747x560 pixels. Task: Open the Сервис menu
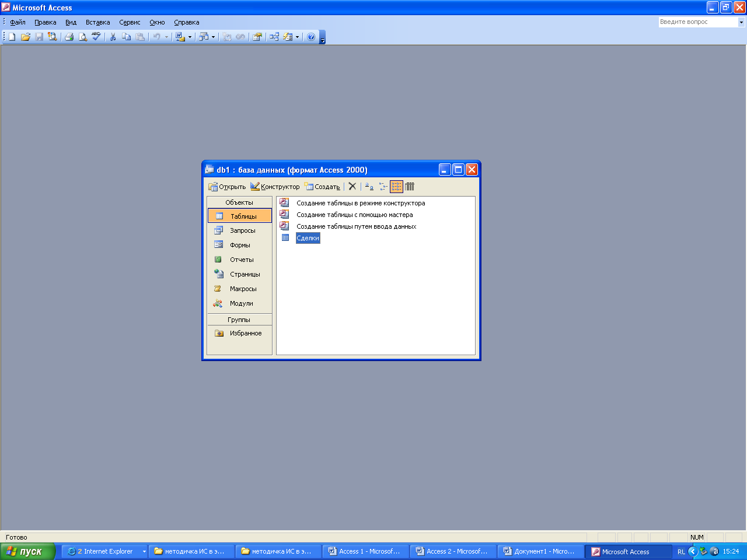point(130,22)
